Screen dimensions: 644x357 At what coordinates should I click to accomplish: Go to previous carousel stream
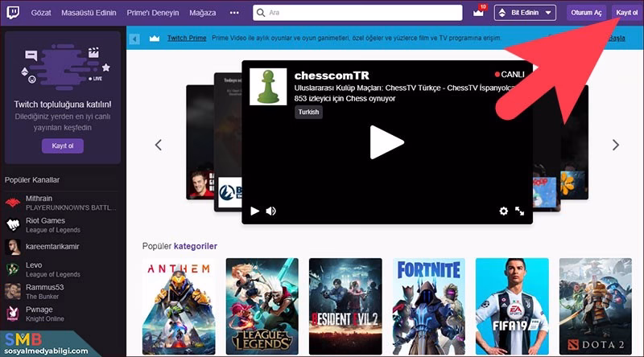click(159, 145)
